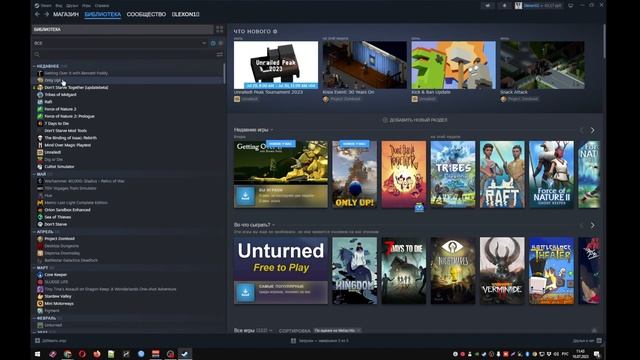Viewport: 640px width, 360px height.
Task: Open the profile name tab
Action: pos(185,14)
